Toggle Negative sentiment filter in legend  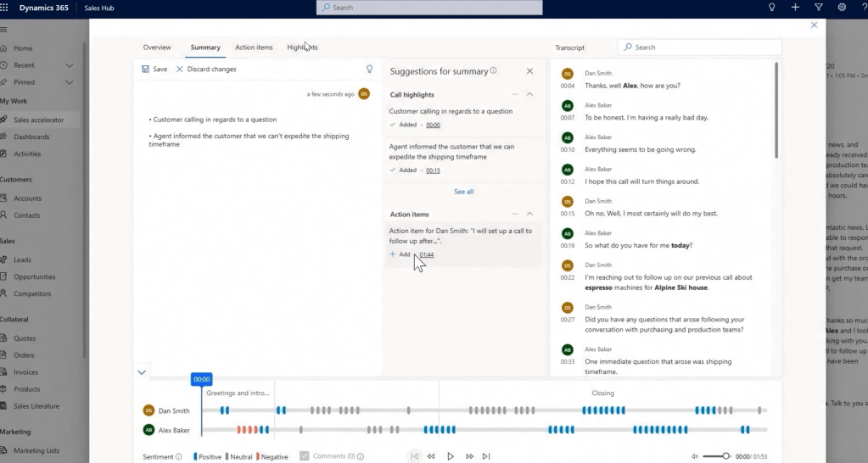click(258, 456)
